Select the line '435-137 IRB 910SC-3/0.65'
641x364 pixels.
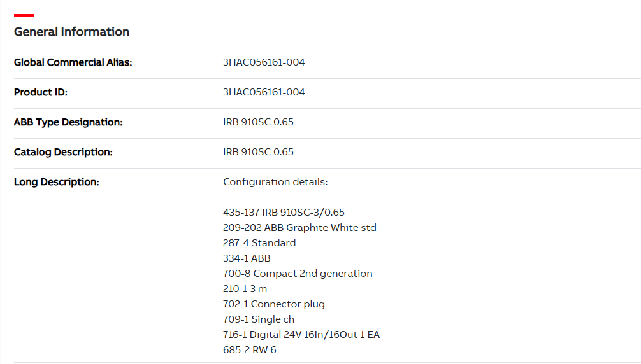284,213
